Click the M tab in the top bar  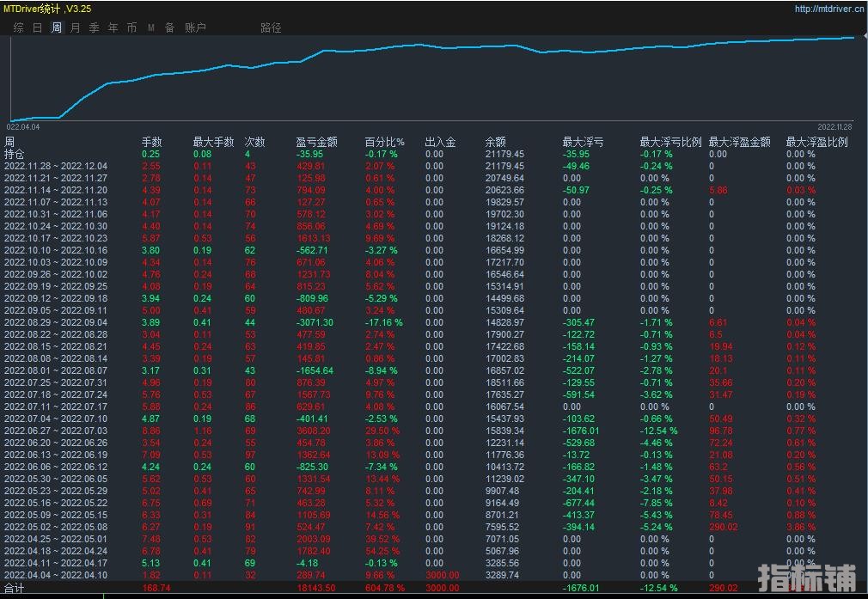[x=151, y=28]
